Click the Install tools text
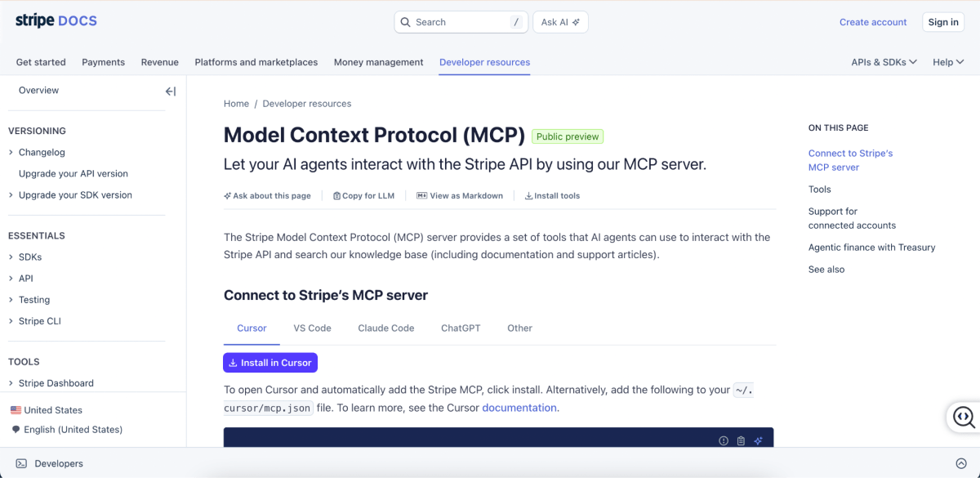Screen dimensions: 980x478 point(557,196)
